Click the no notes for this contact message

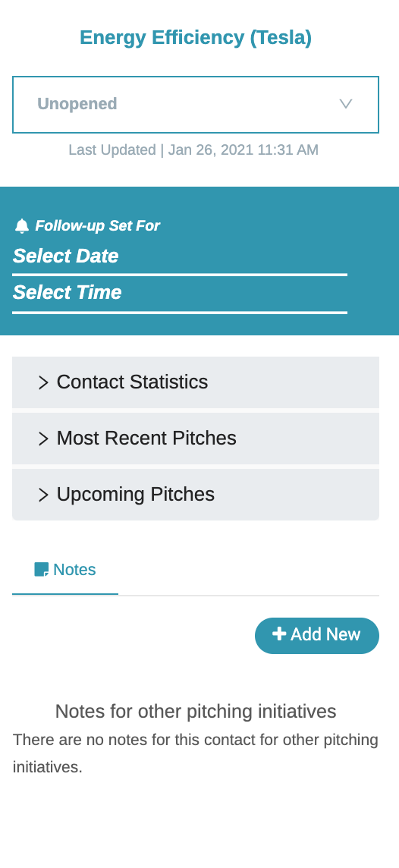click(196, 753)
